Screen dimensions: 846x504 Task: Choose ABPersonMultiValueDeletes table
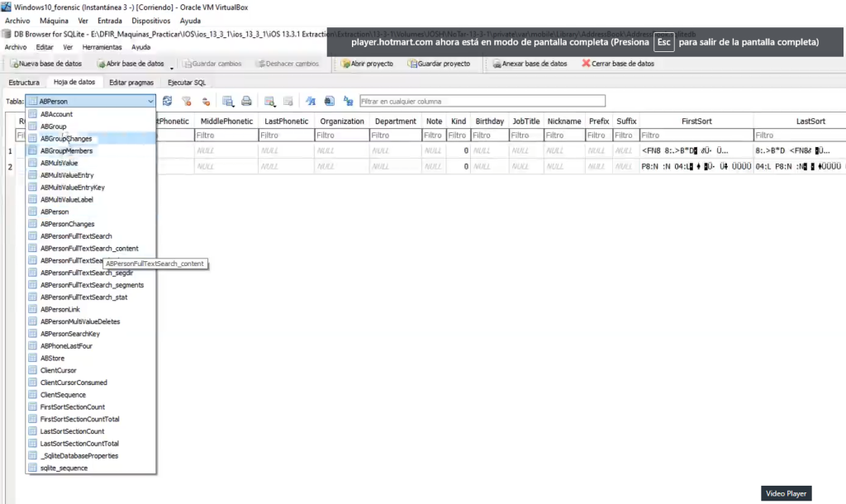91,321
